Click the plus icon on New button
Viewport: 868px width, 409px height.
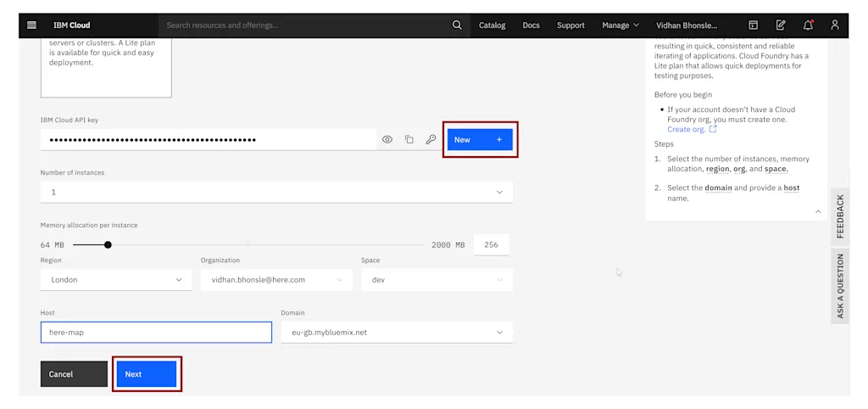tap(498, 140)
